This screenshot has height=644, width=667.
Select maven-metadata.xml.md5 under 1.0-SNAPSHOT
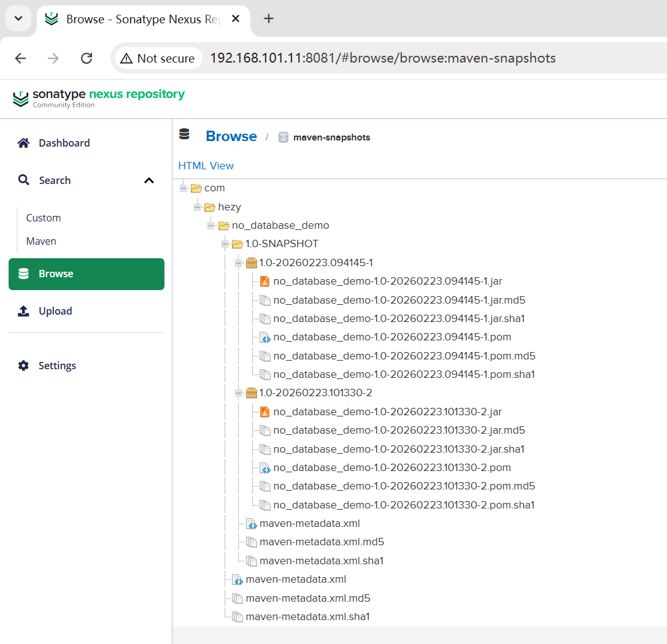[x=322, y=542]
